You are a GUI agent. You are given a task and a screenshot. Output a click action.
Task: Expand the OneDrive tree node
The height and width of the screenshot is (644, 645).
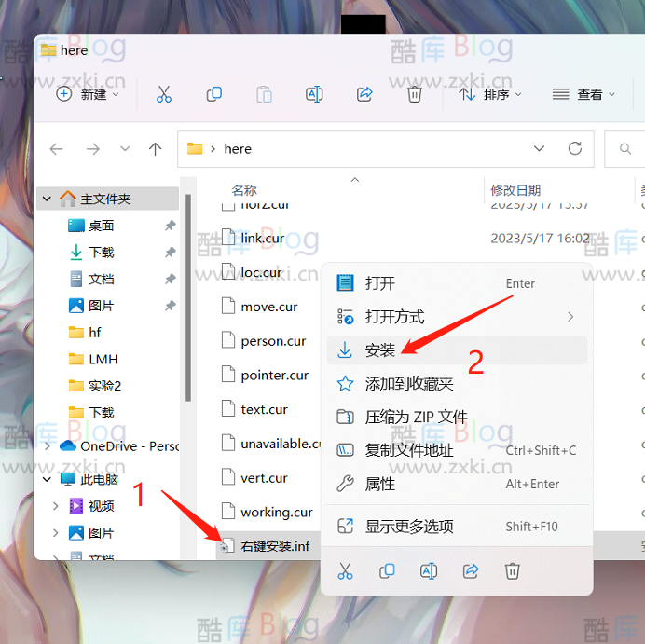click(x=48, y=446)
